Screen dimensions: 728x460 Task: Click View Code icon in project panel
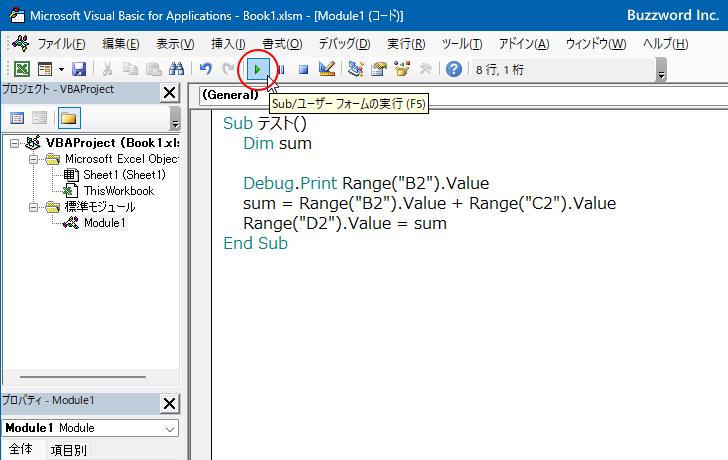17,118
